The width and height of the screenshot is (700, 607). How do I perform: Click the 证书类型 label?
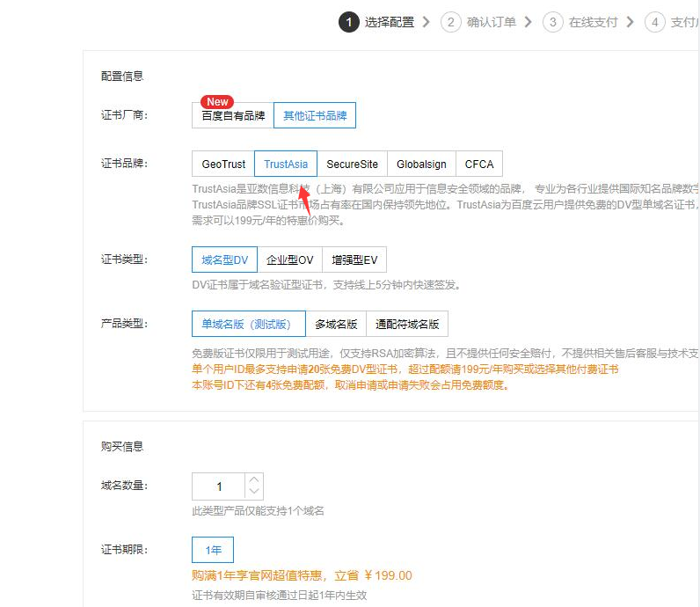pos(124,259)
